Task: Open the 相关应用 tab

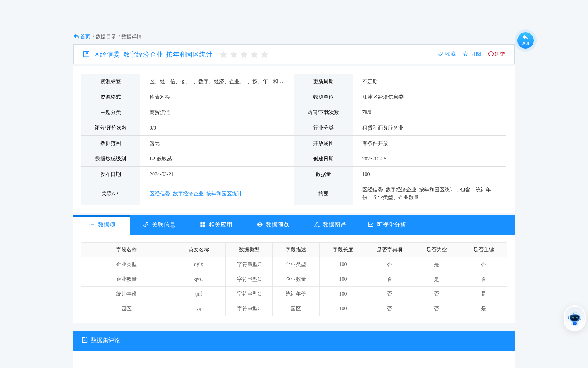Action: tap(216, 225)
